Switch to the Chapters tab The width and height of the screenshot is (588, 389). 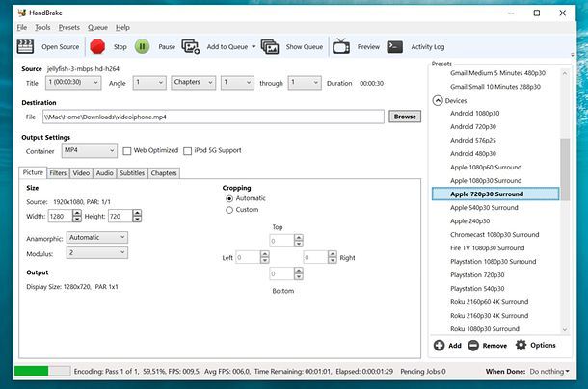(164, 173)
